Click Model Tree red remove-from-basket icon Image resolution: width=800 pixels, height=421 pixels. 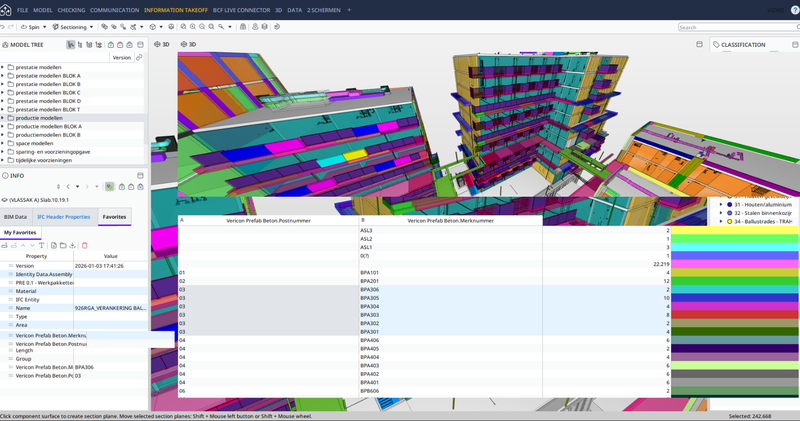(x=120, y=45)
